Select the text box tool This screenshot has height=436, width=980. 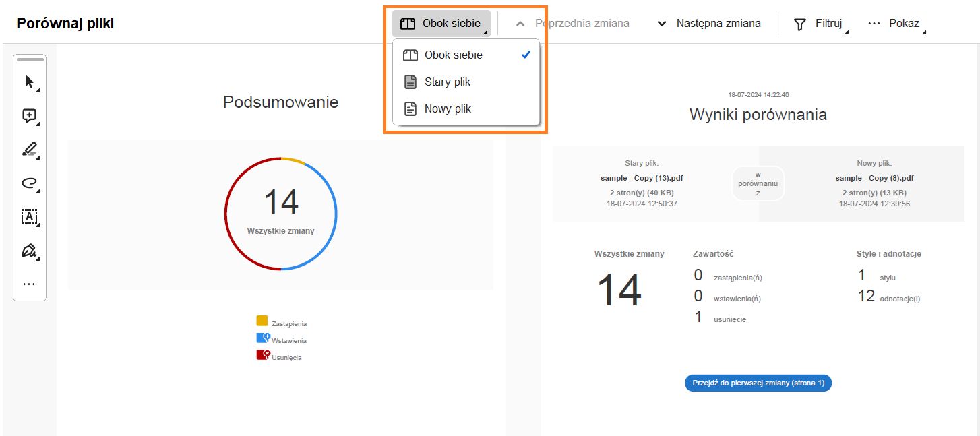click(29, 217)
